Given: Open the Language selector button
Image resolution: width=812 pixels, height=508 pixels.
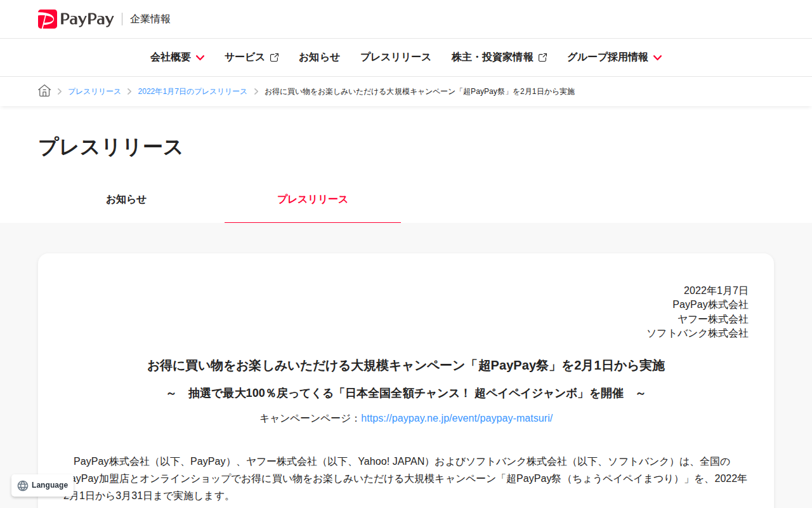Looking at the screenshot, I should click(43, 486).
